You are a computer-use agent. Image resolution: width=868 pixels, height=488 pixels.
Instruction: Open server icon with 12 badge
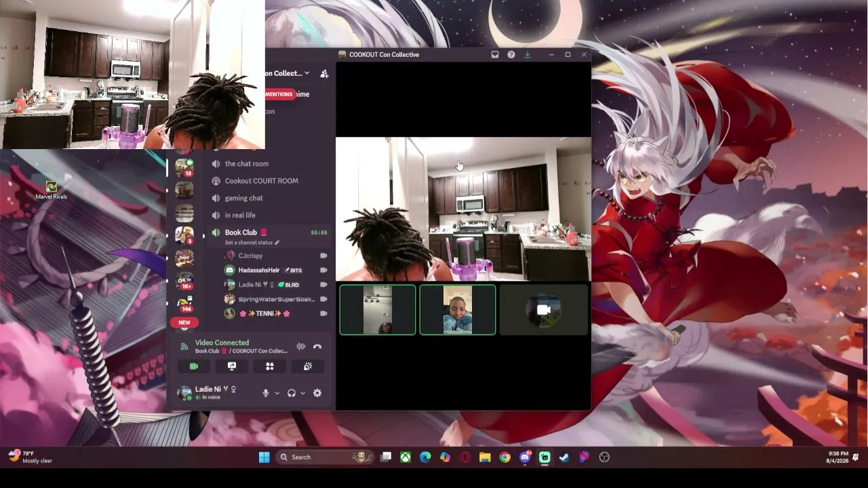(184, 167)
